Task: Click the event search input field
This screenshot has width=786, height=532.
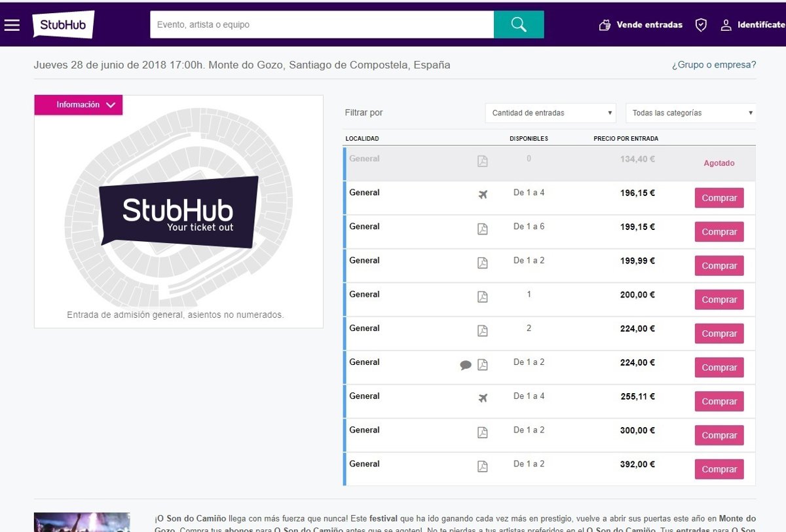Action: point(322,25)
